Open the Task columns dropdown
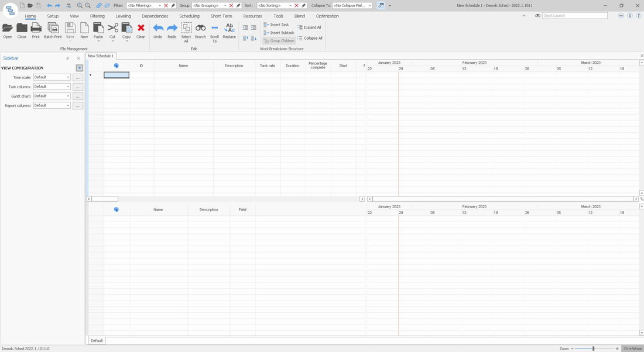The width and height of the screenshot is (644, 352). (x=52, y=87)
